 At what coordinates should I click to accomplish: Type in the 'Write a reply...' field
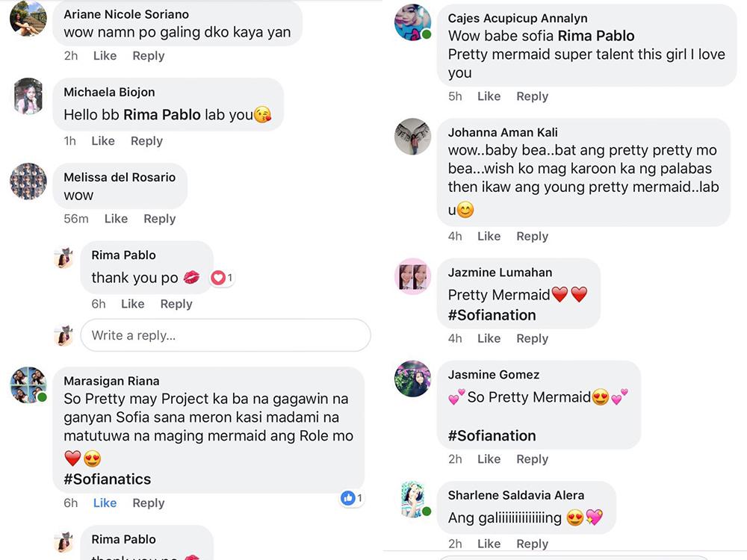[225, 335]
